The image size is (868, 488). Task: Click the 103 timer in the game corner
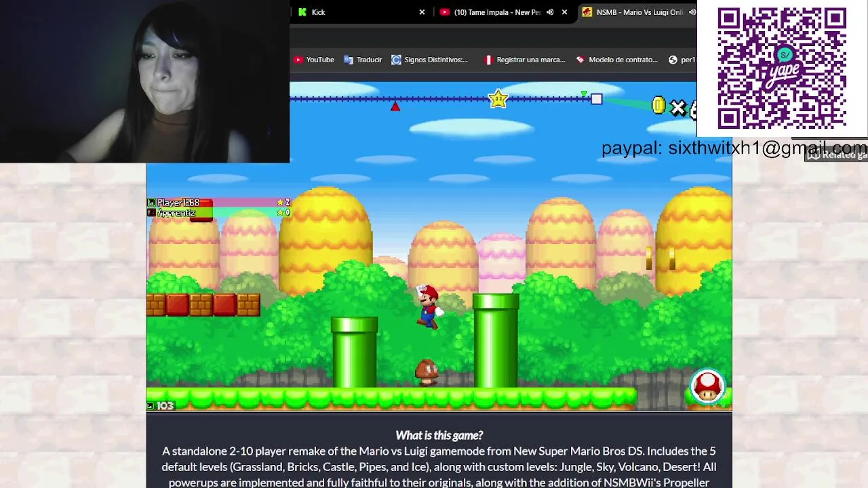coord(161,406)
